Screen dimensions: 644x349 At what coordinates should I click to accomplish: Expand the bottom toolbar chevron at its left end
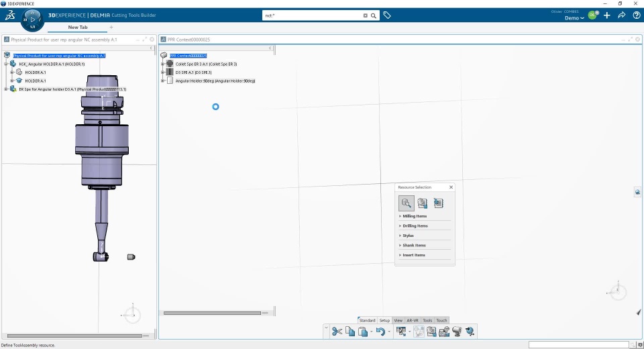tap(326, 328)
